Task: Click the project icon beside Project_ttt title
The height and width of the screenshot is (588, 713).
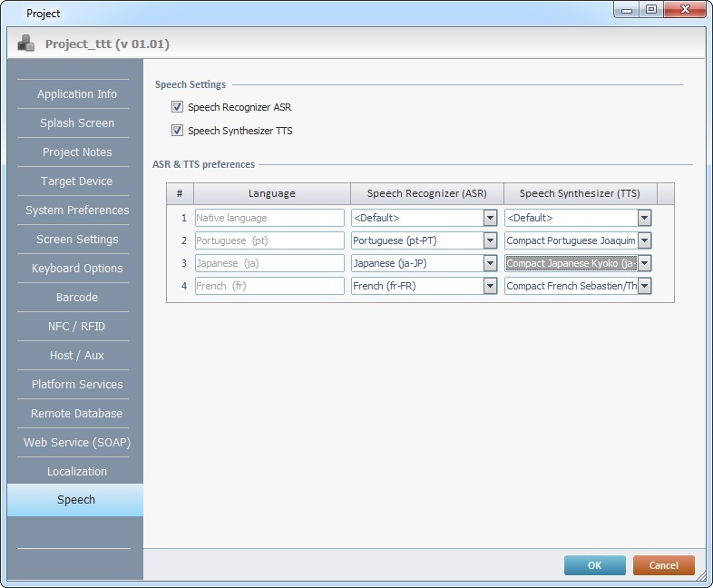Action: click(x=27, y=44)
